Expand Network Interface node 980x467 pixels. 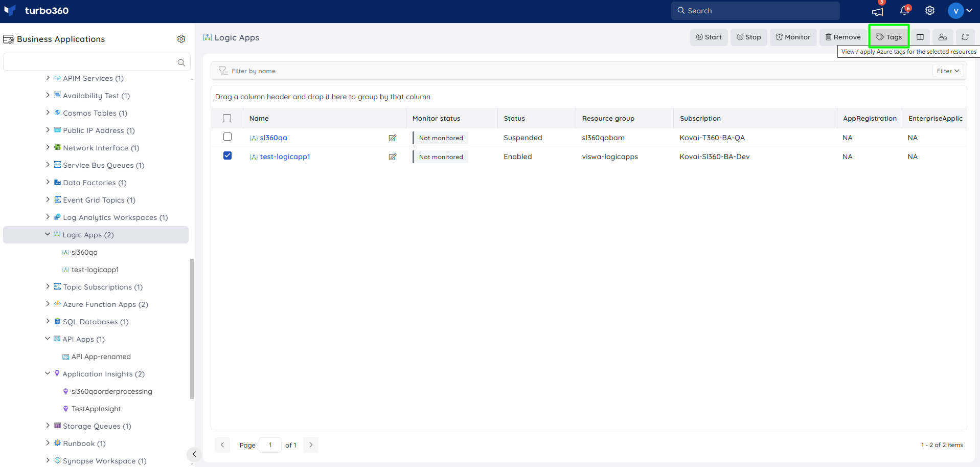[48, 147]
